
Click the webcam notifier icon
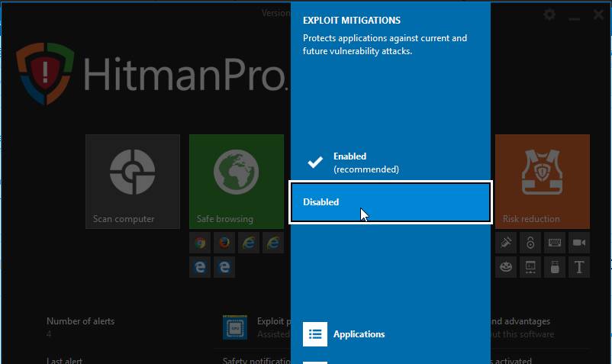[x=579, y=243]
